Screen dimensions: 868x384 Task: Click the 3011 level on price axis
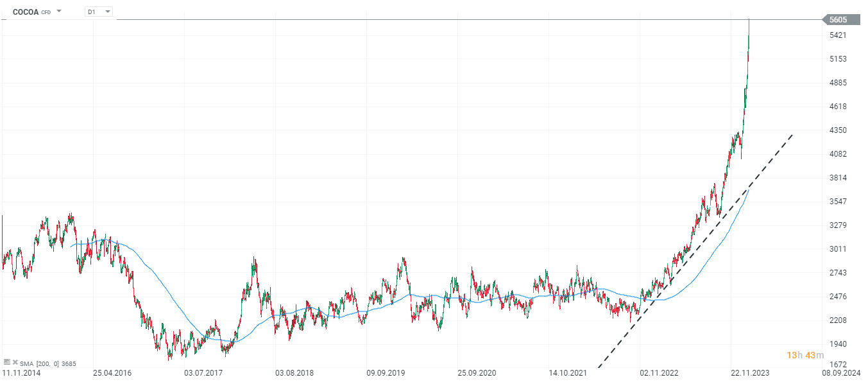point(838,249)
